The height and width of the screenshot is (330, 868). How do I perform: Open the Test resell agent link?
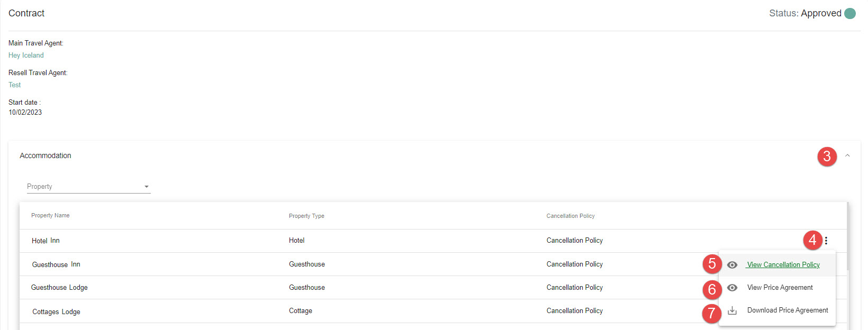pyautogui.click(x=14, y=85)
